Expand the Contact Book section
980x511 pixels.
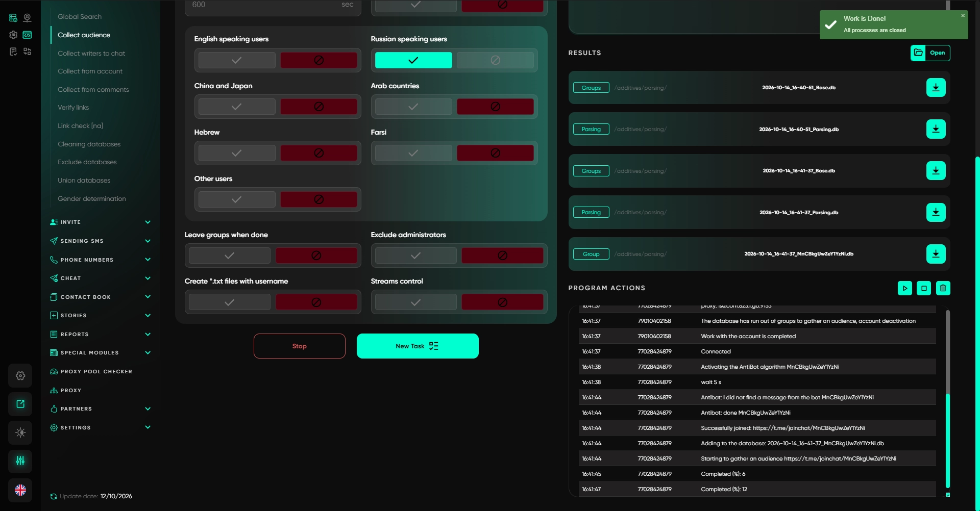point(101,297)
